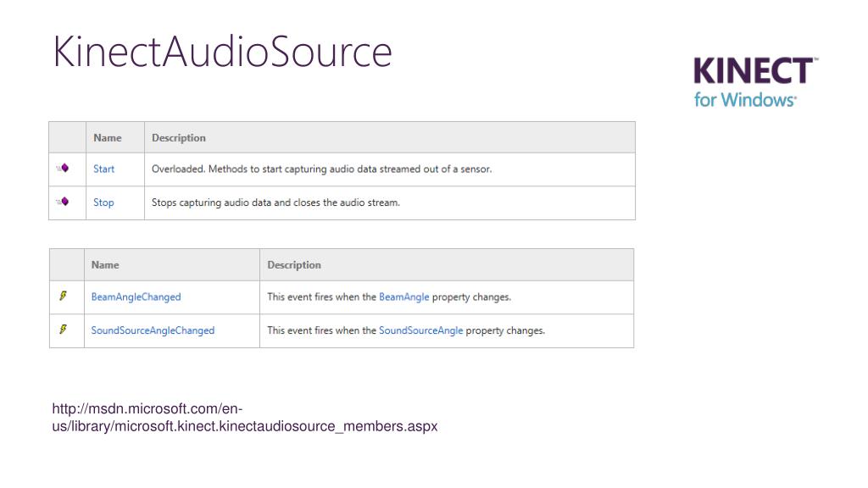
Task: Click the method icon beside Start
Action: (63, 169)
